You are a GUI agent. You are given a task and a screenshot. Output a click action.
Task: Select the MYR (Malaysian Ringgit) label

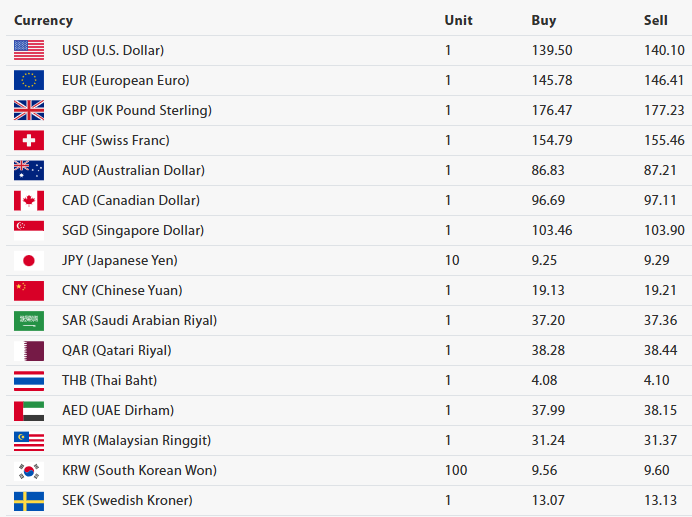136,440
